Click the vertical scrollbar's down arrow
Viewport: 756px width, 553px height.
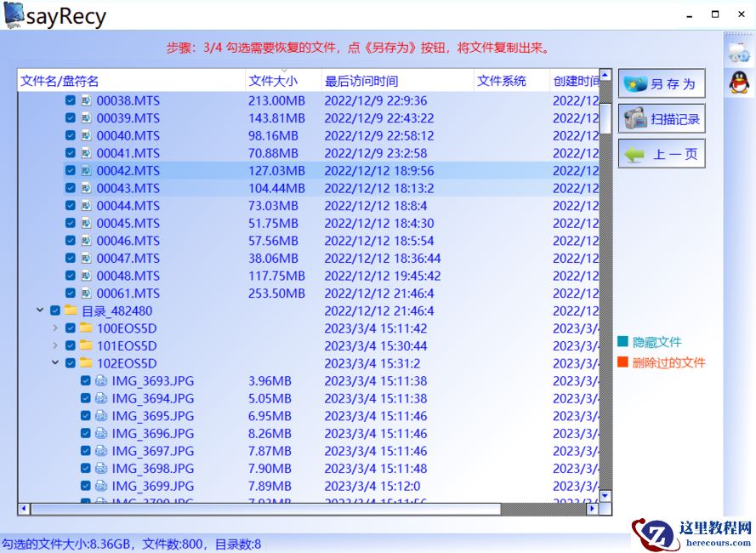point(605,497)
